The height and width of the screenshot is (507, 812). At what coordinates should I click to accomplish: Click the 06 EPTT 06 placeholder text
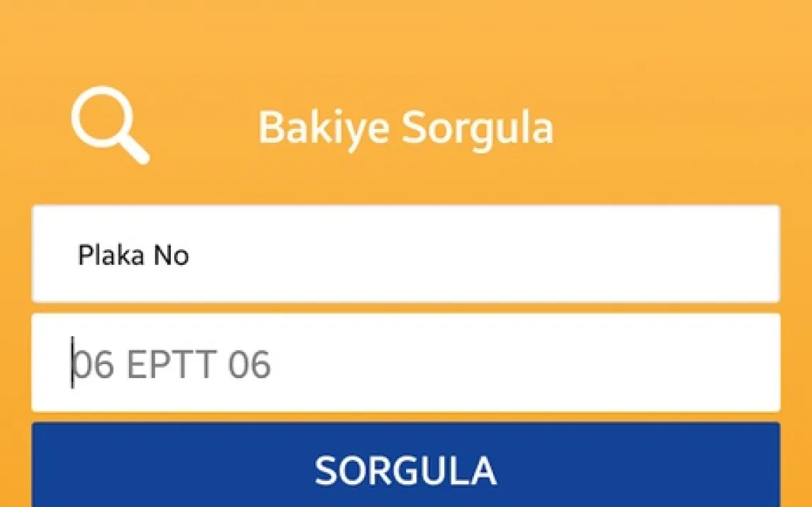pos(173,365)
